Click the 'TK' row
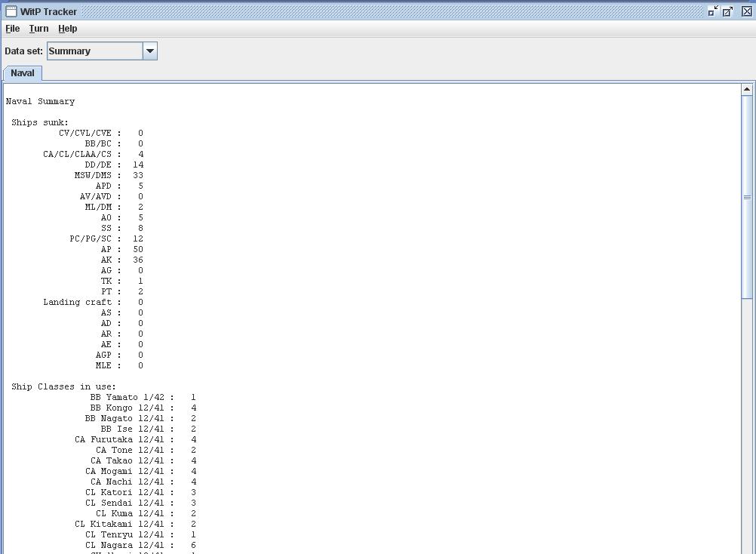This screenshot has height=554, width=756. (x=122, y=282)
